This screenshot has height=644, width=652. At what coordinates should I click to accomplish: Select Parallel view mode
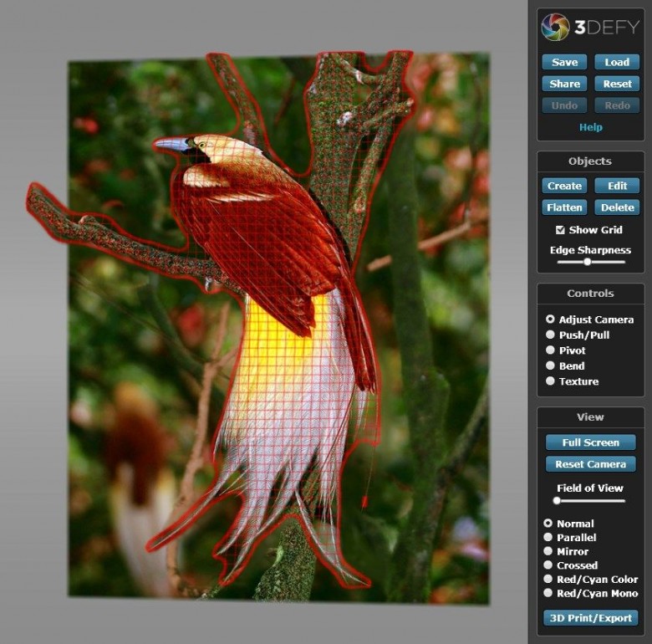[548, 537]
